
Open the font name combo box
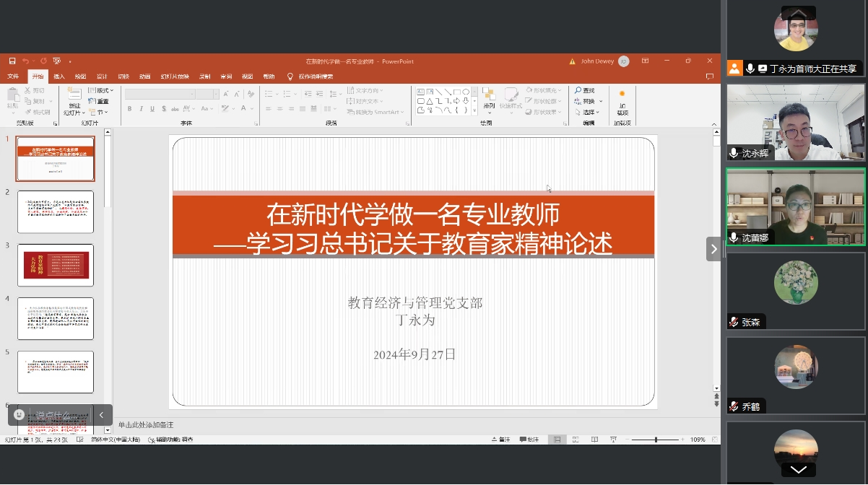point(160,94)
